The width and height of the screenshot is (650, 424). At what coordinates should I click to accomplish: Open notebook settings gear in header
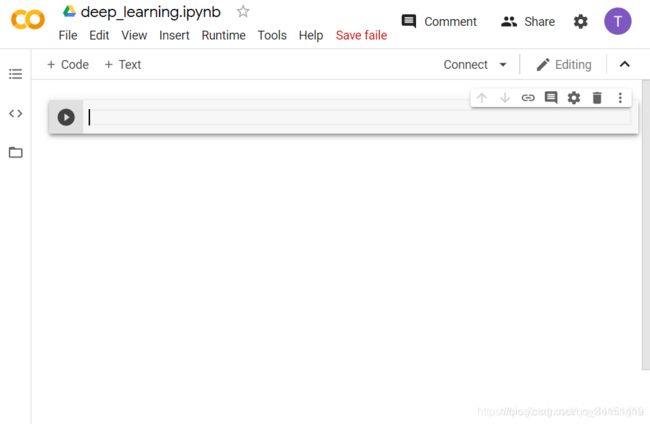pyautogui.click(x=580, y=22)
